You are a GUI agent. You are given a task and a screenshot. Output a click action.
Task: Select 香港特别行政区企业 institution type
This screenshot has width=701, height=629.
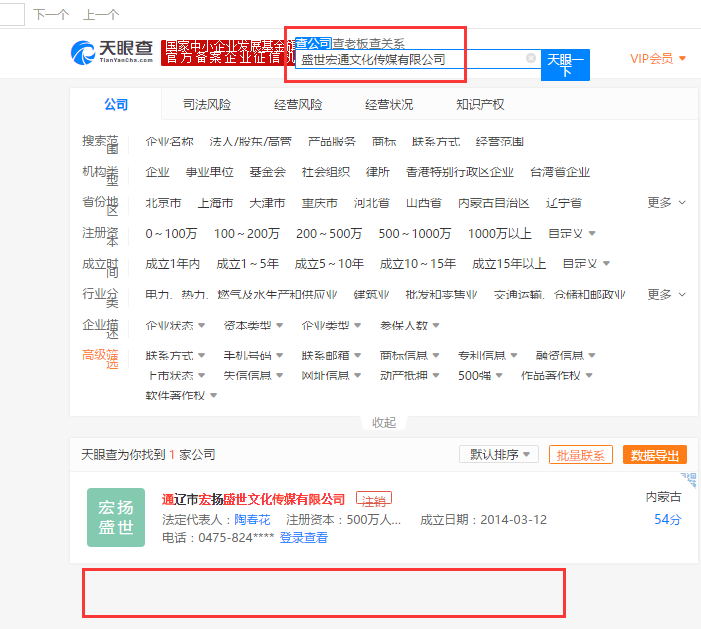[x=460, y=172]
